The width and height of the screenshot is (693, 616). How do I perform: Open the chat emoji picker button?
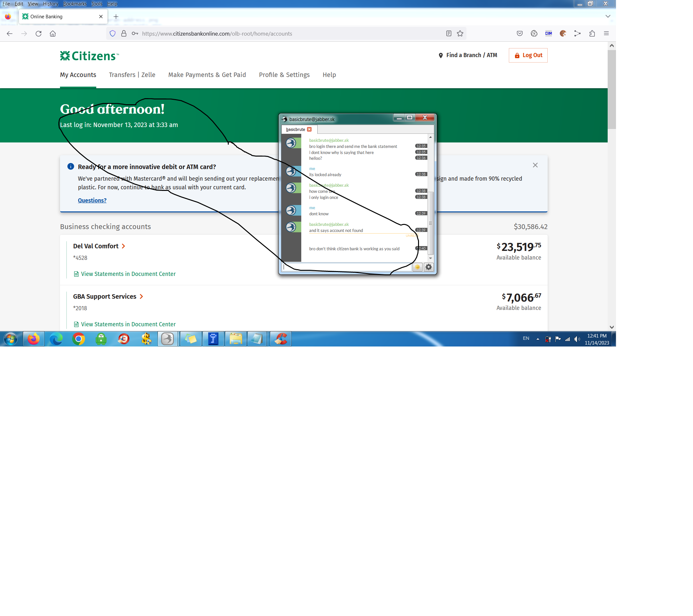tap(417, 267)
